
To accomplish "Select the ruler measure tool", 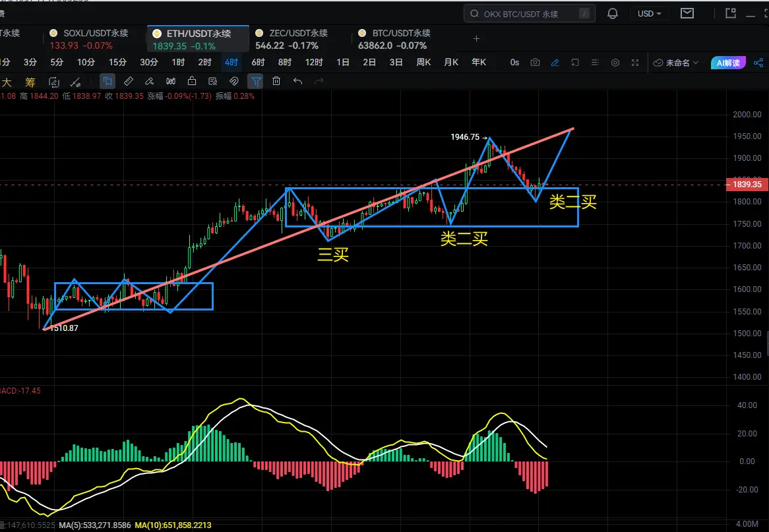I will tap(129, 81).
